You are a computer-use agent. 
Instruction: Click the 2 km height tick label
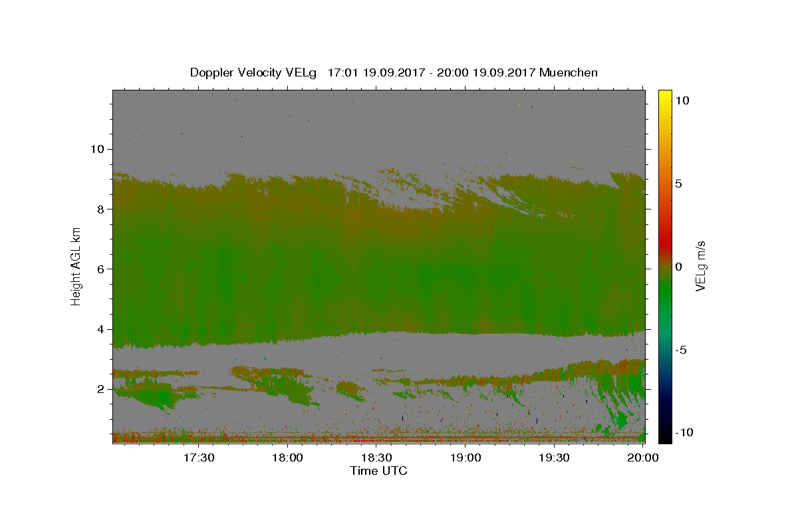click(99, 389)
